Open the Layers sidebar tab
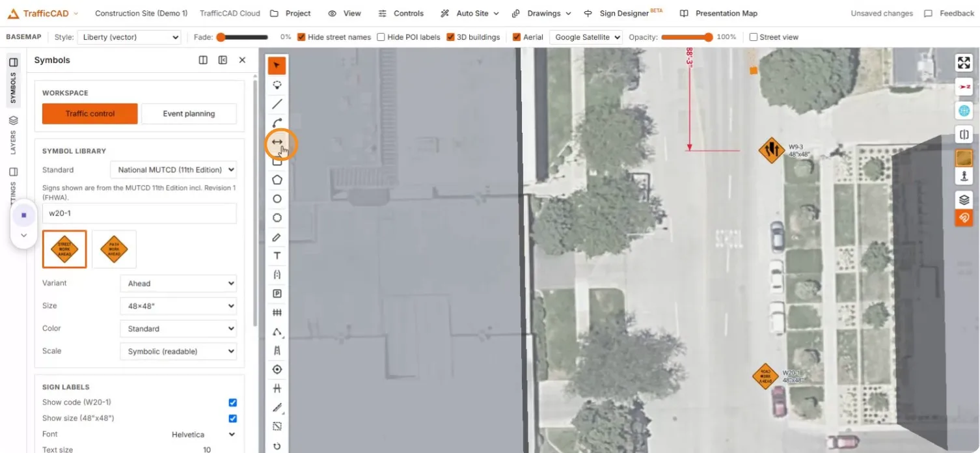980x453 pixels. (x=13, y=134)
